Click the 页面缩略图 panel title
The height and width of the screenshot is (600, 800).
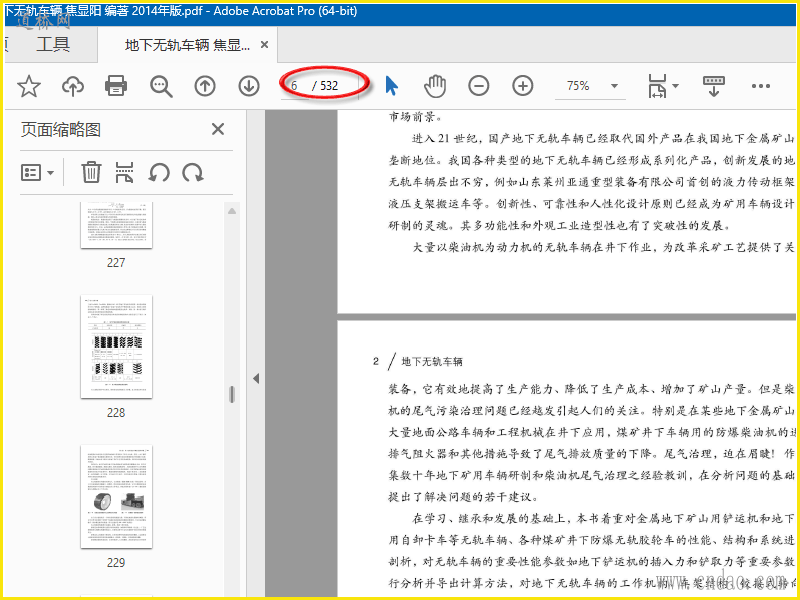click(61, 130)
